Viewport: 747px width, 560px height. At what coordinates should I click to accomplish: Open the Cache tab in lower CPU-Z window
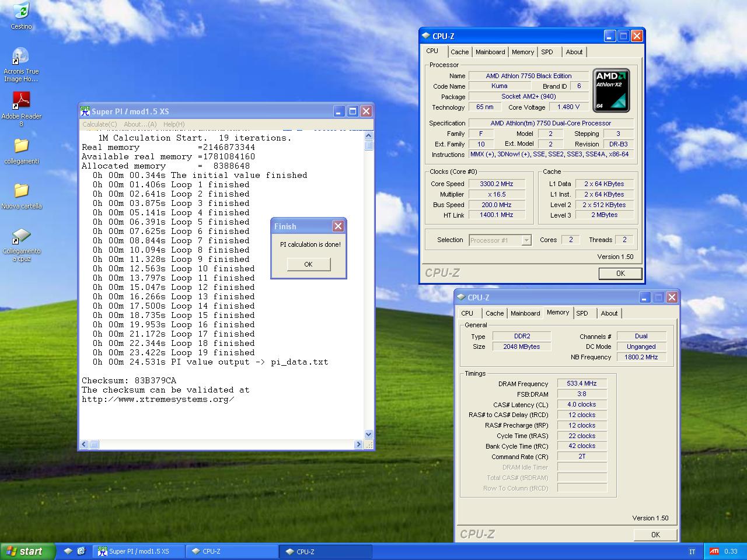pos(495,313)
